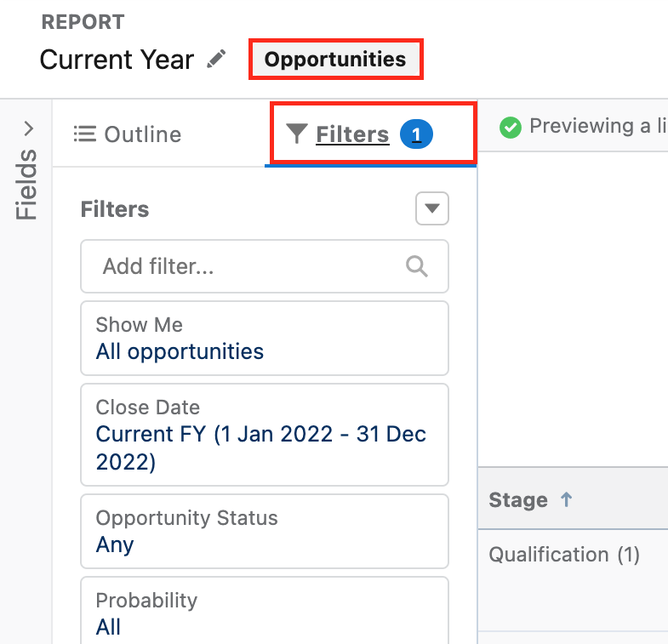The image size is (668, 644).
Task: Click the green checkmark preview status icon
Action: [510, 127]
